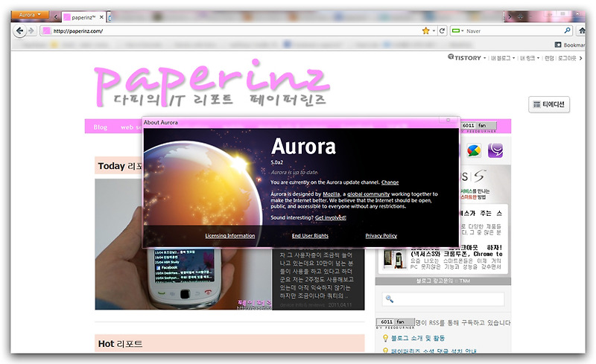
Task: Close the About Aurora dialog
Action: click(448, 120)
